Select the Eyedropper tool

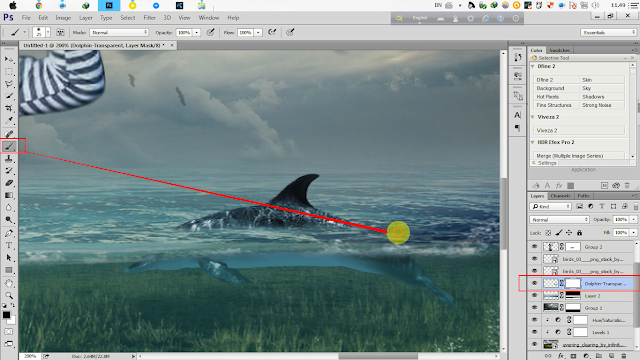click(9, 120)
